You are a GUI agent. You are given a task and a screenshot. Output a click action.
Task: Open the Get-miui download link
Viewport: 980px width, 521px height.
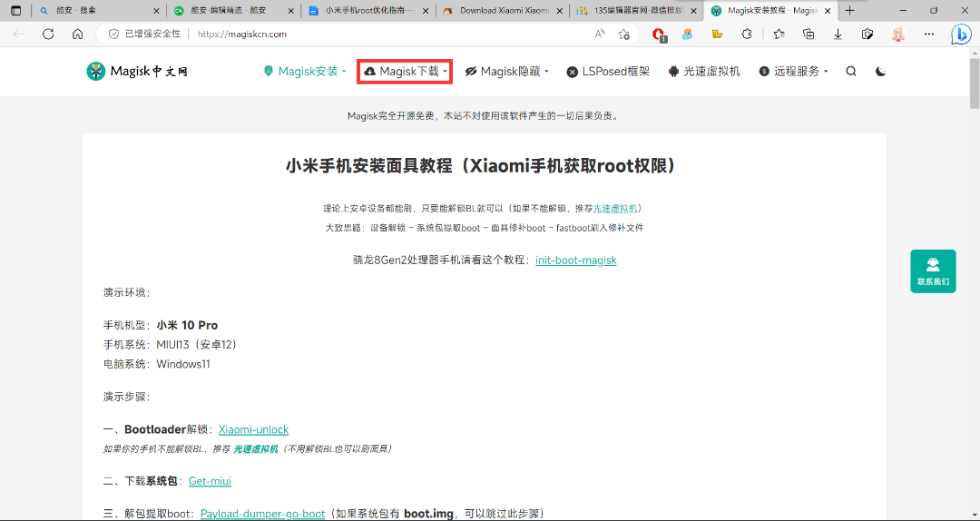(x=210, y=481)
